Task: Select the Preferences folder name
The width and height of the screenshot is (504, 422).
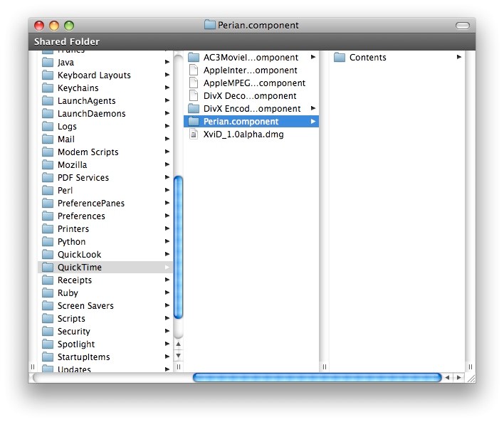Action: click(81, 216)
